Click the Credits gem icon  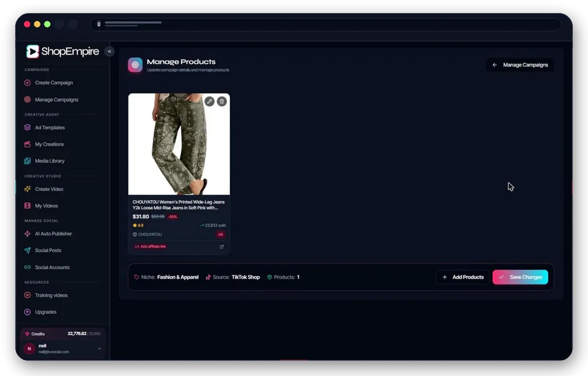pos(27,334)
